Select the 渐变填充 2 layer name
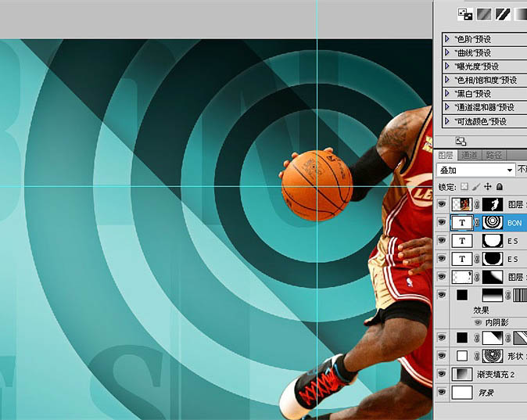 click(x=496, y=375)
